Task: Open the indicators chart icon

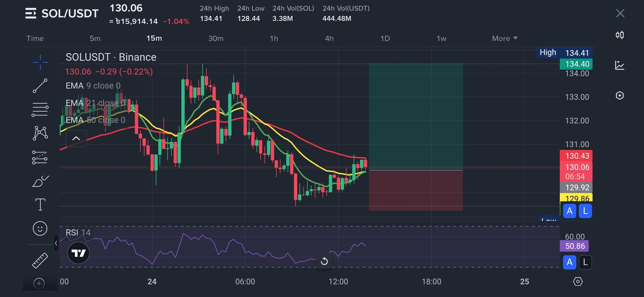Action: (x=620, y=65)
